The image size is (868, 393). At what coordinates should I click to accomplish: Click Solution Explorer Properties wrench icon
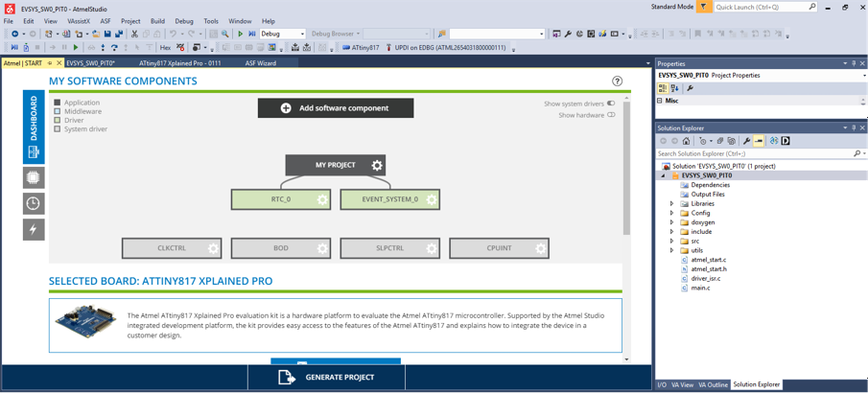point(746,141)
